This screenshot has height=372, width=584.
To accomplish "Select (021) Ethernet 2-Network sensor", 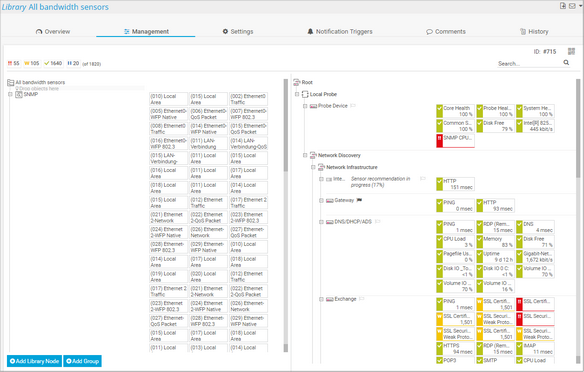I will [168, 217].
